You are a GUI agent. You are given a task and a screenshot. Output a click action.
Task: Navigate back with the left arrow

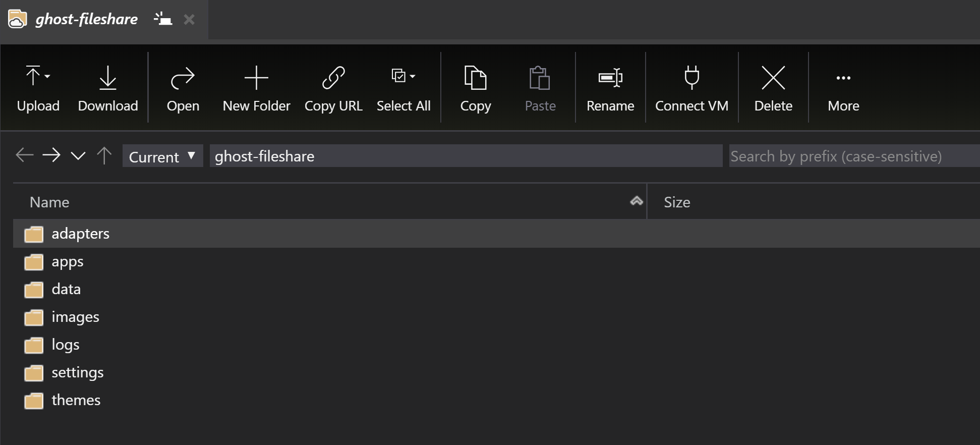click(x=25, y=155)
